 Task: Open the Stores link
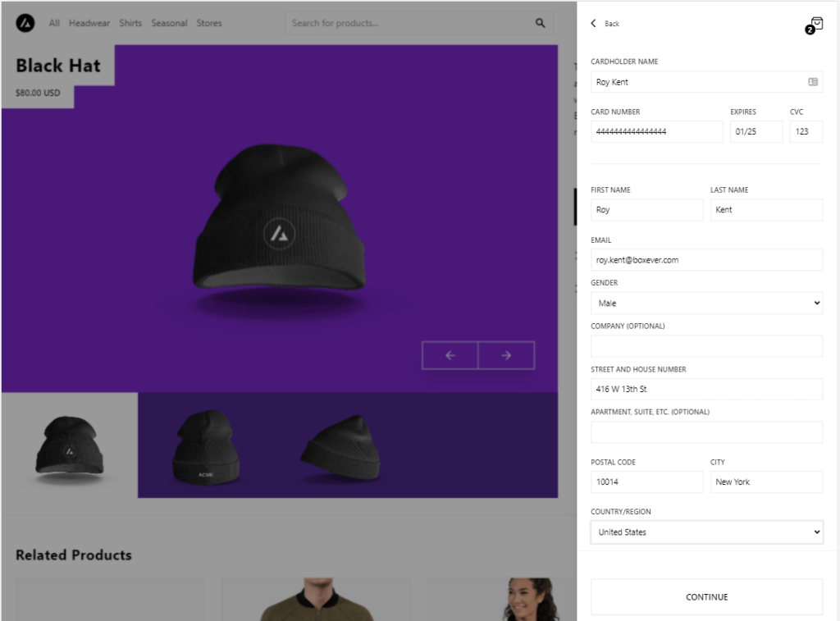click(209, 23)
